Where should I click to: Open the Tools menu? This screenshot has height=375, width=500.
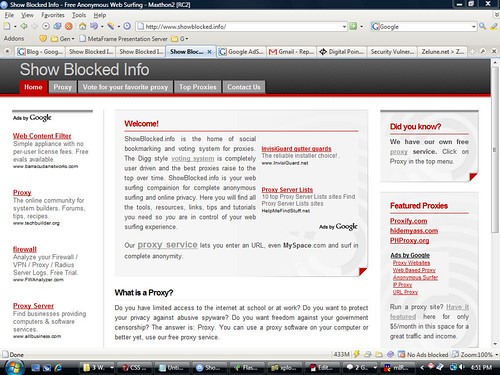pyautogui.click(x=79, y=15)
